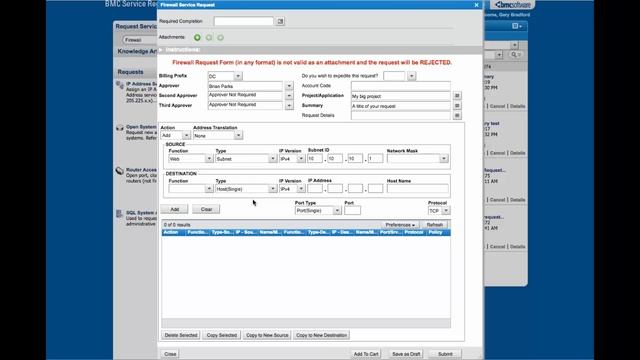The width and height of the screenshot is (640, 360).
Task: Click the IP Address service icon in Requests list
Action: coord(120,85)
